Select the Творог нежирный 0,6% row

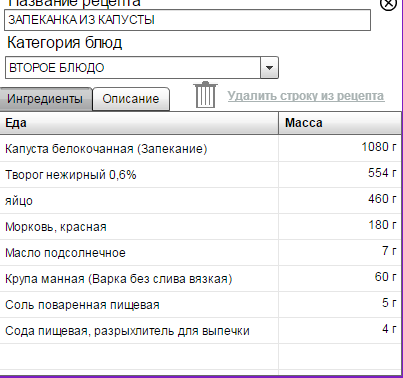click(x=201, y=175)
